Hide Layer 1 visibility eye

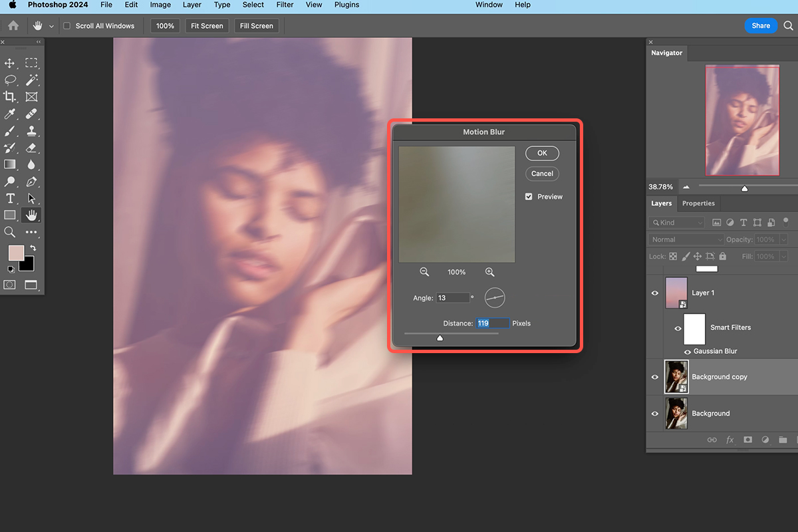pyautogui.click(x=655, y=293)
